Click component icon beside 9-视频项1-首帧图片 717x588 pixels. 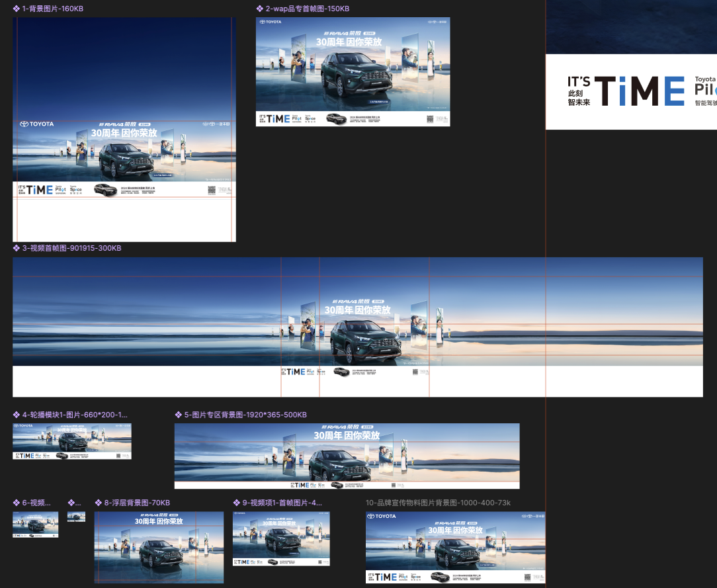(237, 503)
